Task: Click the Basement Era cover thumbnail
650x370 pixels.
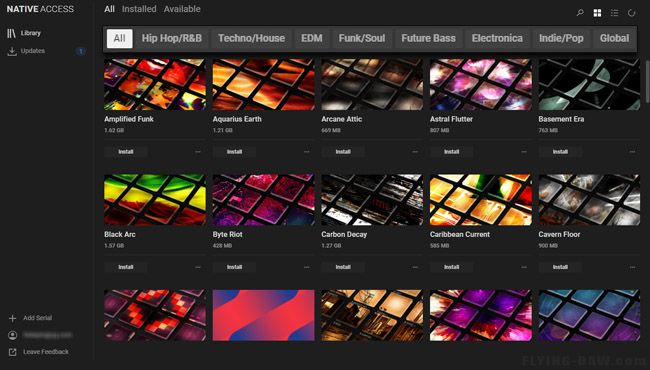Action: pos(589,84)
